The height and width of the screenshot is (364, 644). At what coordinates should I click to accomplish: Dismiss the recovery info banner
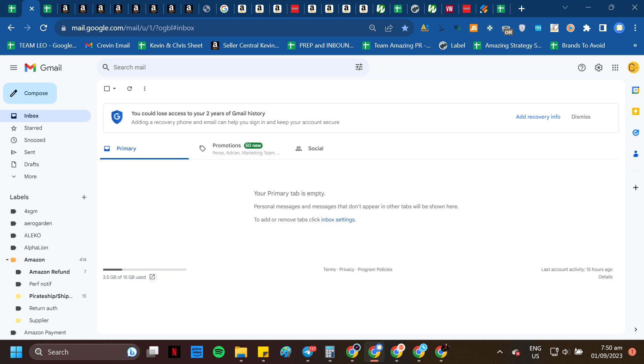(581, 117)
